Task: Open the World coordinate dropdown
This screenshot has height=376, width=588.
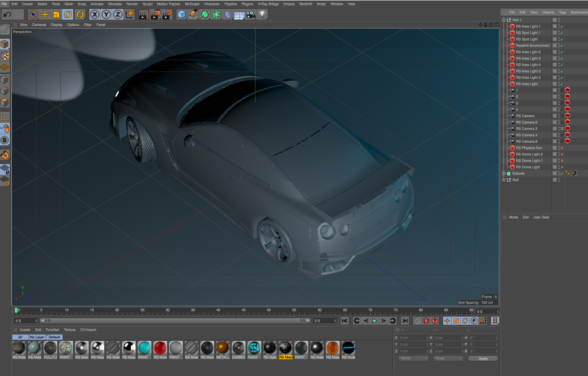Action: [413, 358]
